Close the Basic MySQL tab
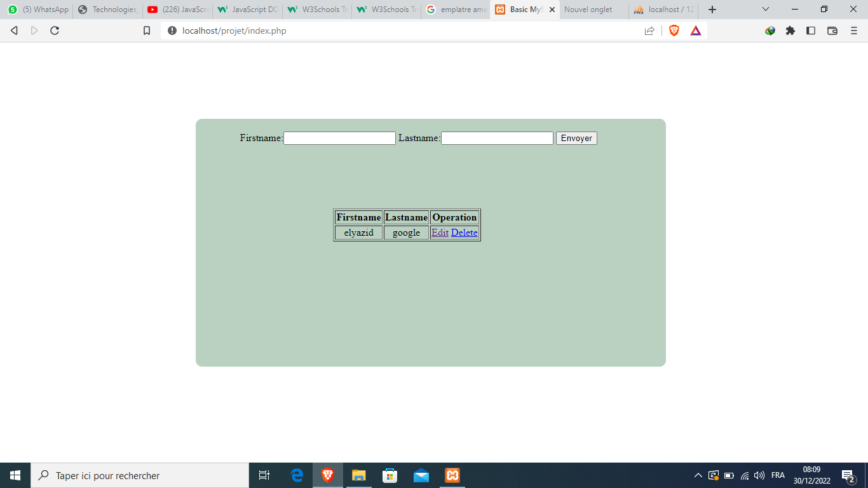Viewport: 868px width, 488px height. click(552, 10)
